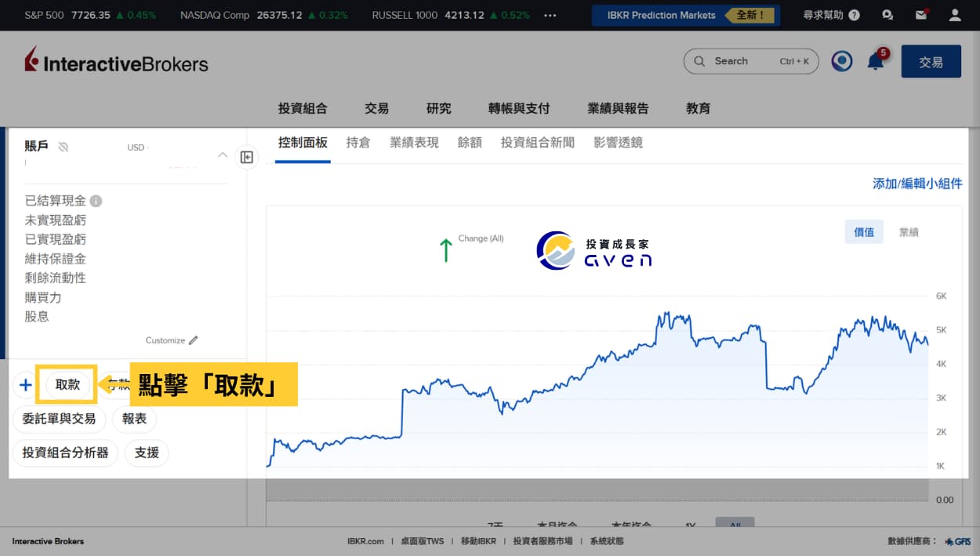
Task: Switch to the 控制面板 tab
Action: [x=303, y=143]
